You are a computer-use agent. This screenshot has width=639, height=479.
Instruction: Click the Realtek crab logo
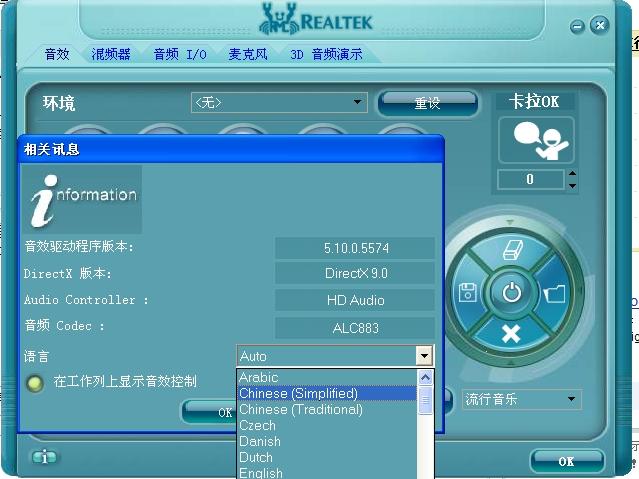tap(279, 19)
